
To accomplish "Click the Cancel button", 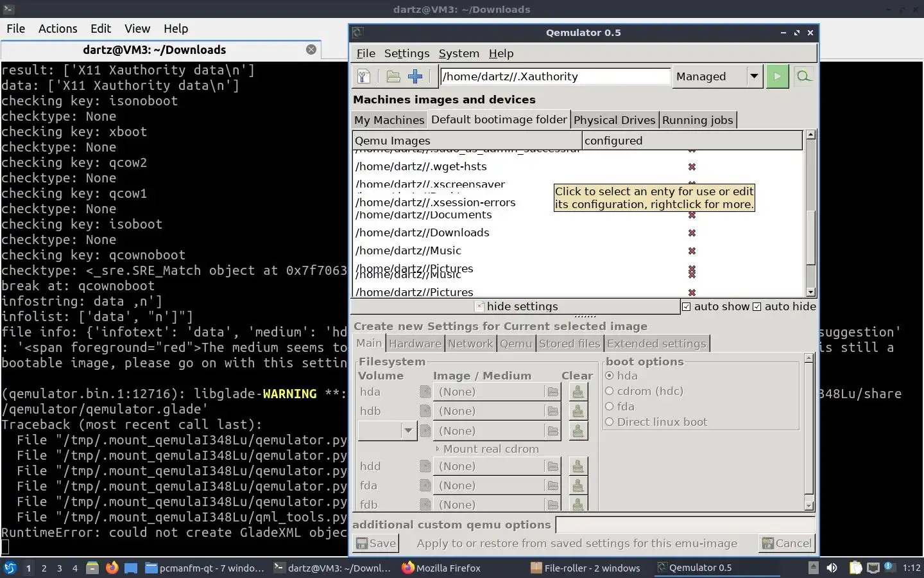I will click(787, 543).
